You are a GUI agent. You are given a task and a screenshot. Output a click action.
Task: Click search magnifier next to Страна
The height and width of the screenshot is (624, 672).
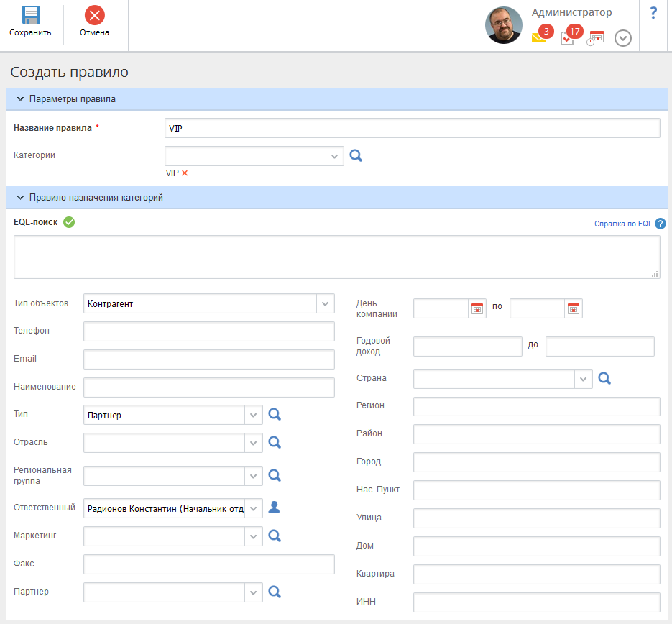(604, 378)
